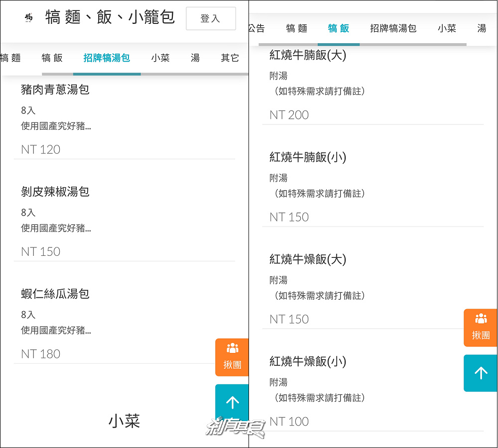Switch to 招牌犒湯包 tab in left panel
Screen dimensions: 498x448
click(x=107, y=58)
